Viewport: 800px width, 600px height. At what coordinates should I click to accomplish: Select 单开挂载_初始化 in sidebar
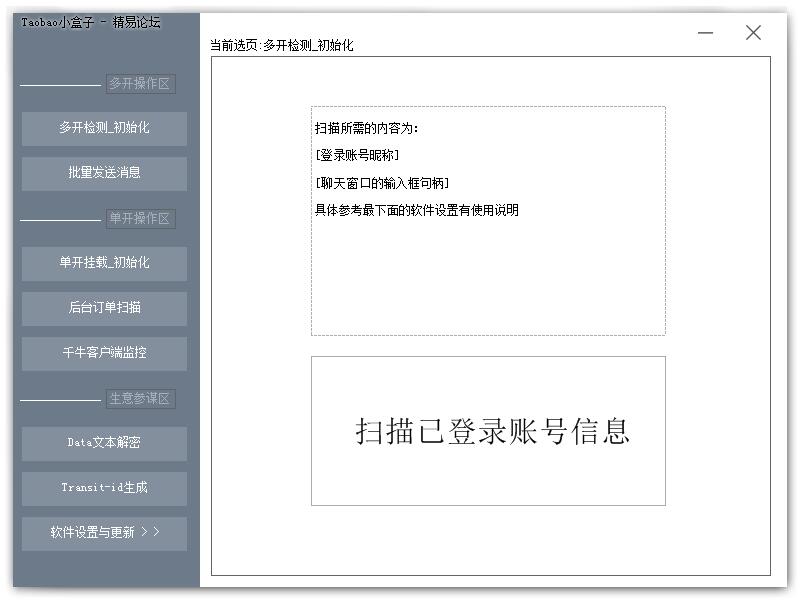pos(104,263)
